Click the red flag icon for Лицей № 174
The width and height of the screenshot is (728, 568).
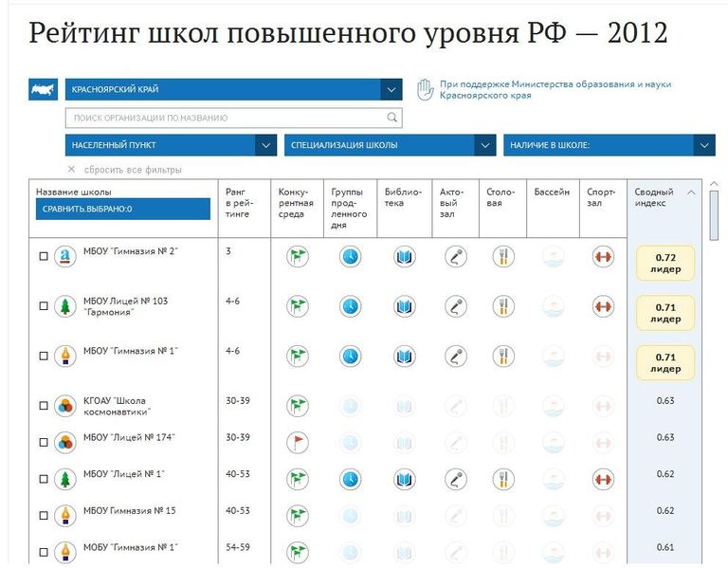tap(297, 442)
